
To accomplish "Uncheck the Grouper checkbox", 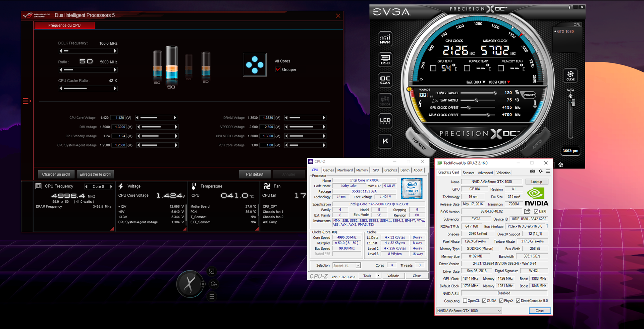I will pos(278,69).
